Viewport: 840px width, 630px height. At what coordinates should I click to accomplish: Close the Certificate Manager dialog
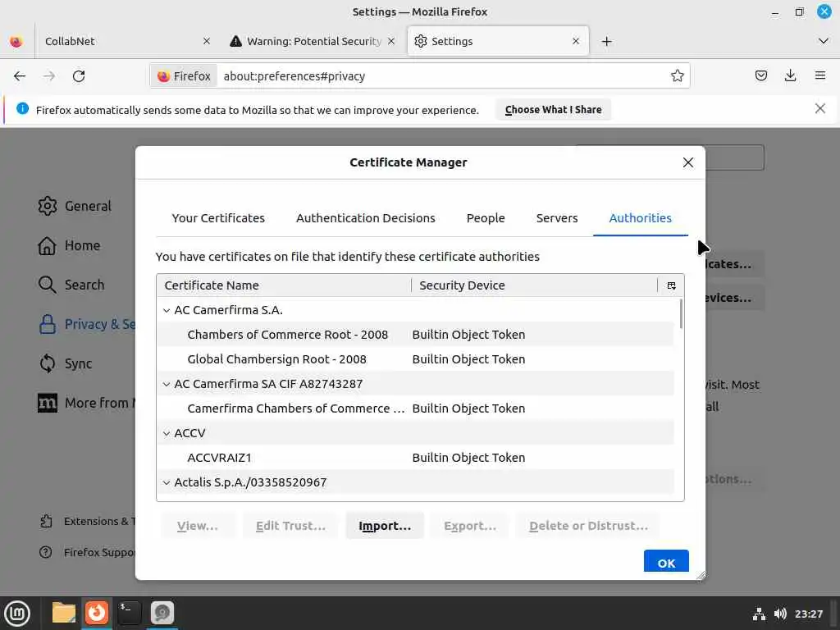tap(688, 162)
